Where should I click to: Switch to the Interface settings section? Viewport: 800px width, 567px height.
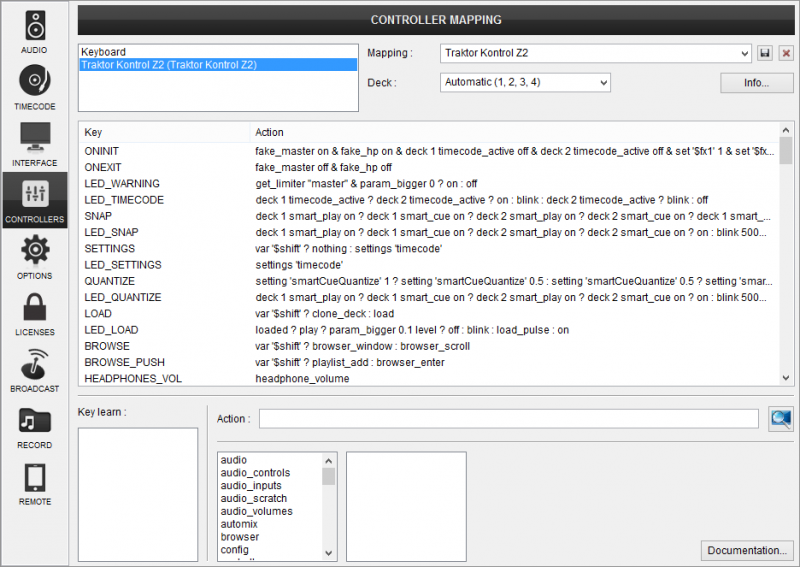[x=34, y=143]
